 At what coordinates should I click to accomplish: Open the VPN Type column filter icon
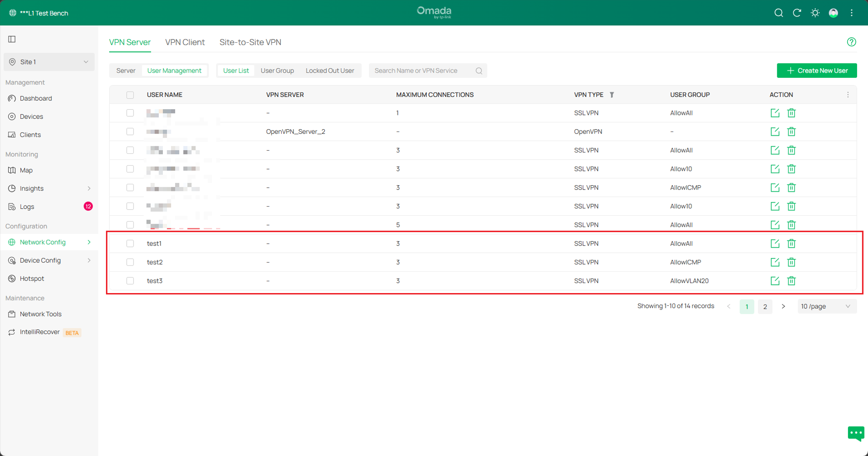tap(612, 95)
